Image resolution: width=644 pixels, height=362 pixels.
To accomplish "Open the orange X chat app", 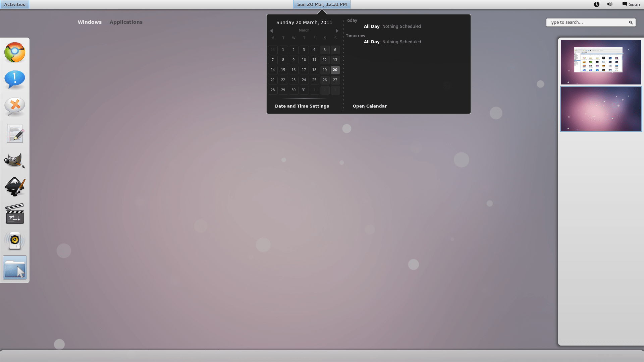I will click(15, 107).
